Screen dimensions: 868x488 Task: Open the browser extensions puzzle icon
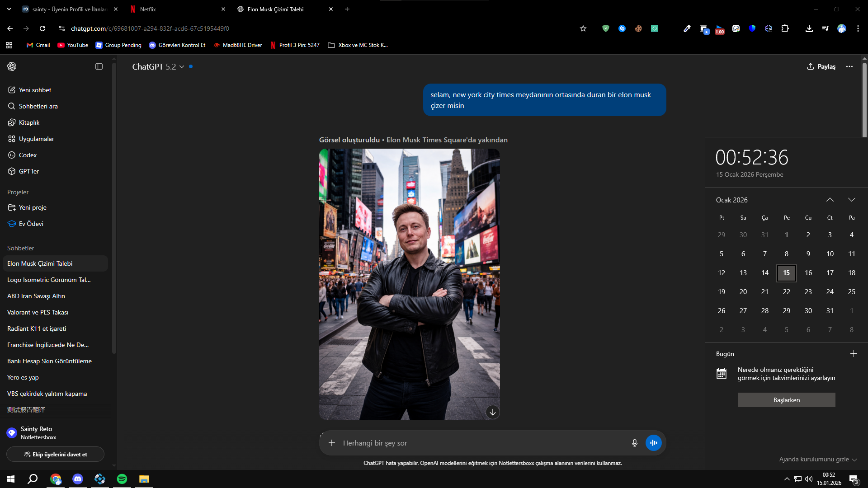785,28
